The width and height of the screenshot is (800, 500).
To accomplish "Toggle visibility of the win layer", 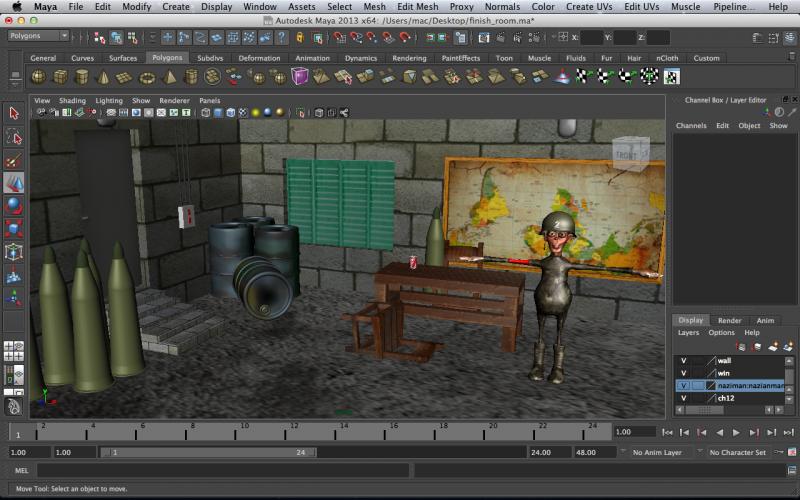I will pos(684,373).
